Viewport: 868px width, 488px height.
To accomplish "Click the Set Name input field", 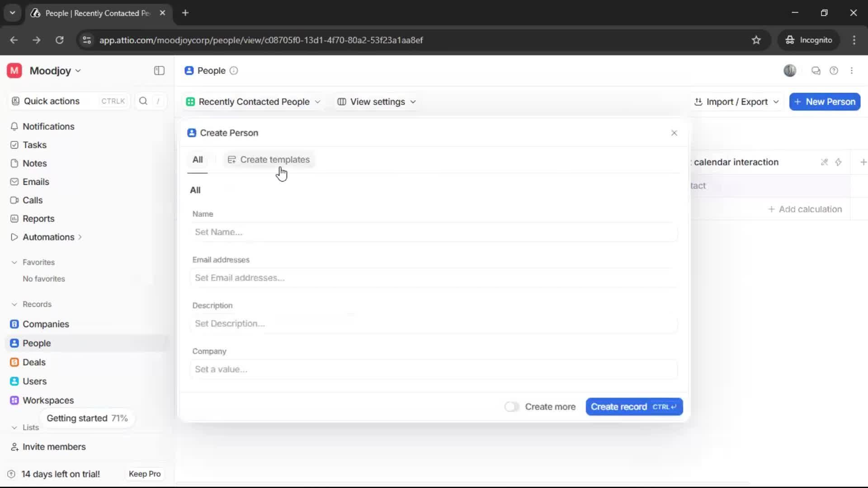I will tap(433, 232).
